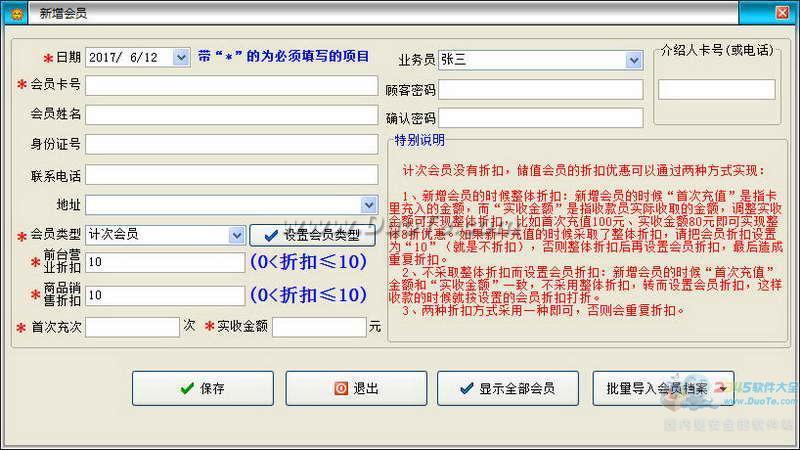The width and height of the screenshot is (800, 450).
Task: Focus the 会员姓名 text field
Action: click(231, 115)
